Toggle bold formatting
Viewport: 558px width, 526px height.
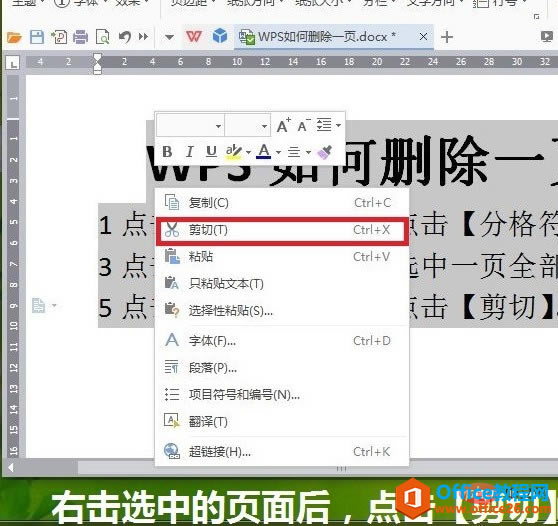[x=167, y=152]
